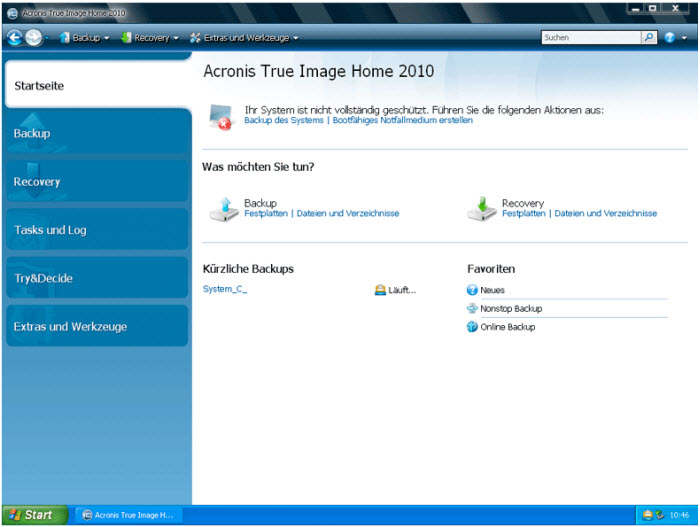Viewport: 700px width, 527px height.
Task: Click the 10:46 taskbar clock
Action: click(x=679, y=515)
